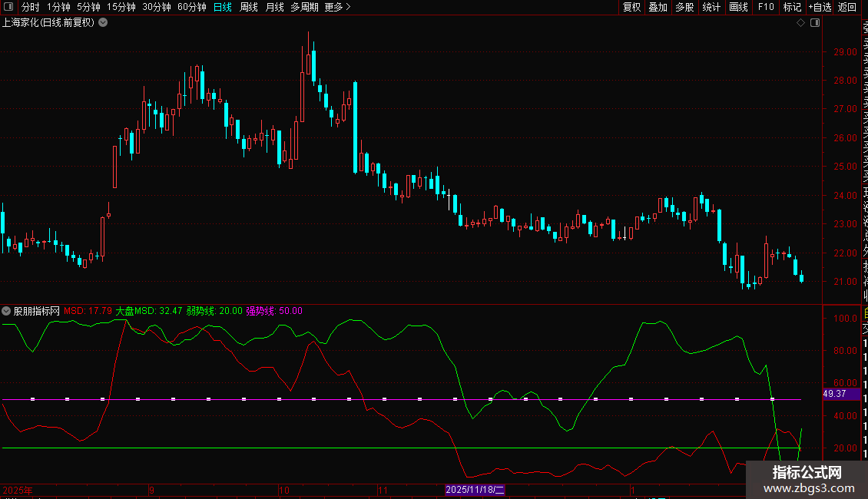Open the 画线 drawing tools

738,7
